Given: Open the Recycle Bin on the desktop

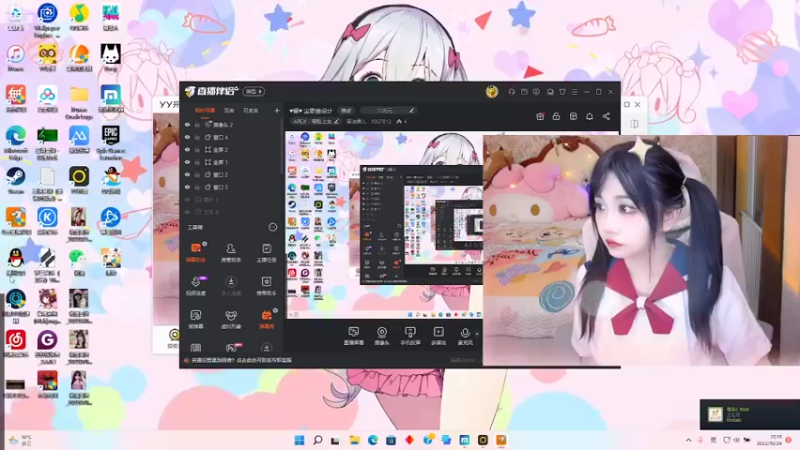Looking at the screenshot, I should (15, 17).
